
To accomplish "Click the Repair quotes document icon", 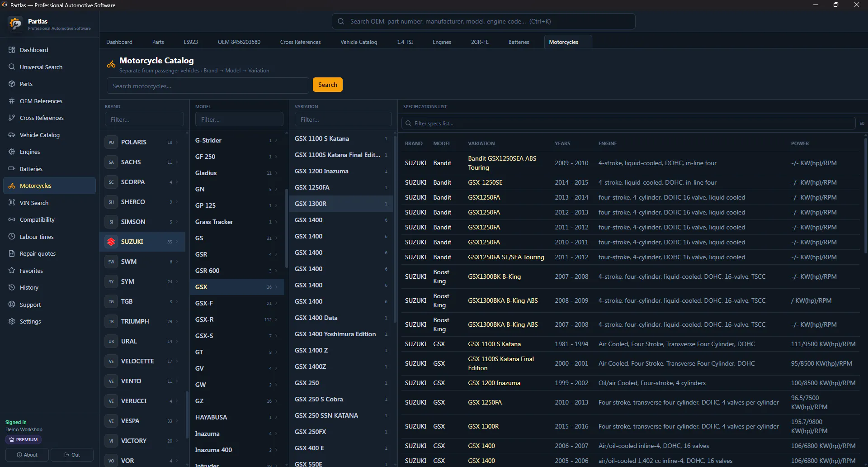I will click(x=12, y=253).
